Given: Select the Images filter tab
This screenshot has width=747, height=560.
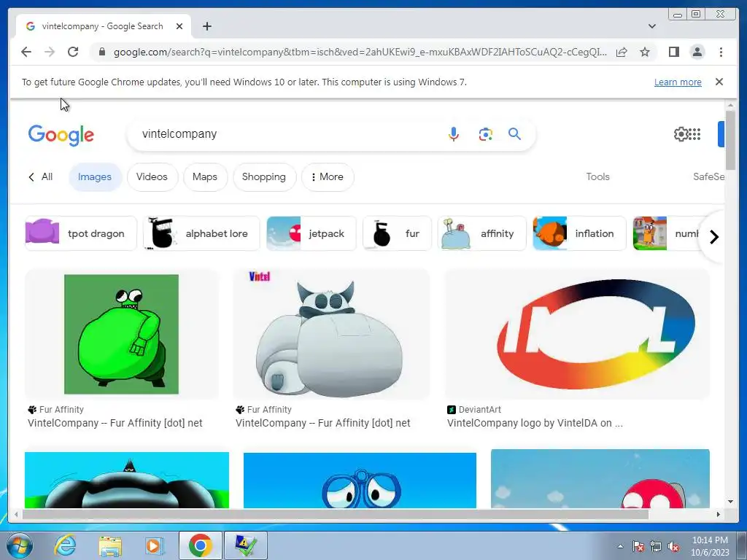Looking at the screenshot, I should pos(95,176).
